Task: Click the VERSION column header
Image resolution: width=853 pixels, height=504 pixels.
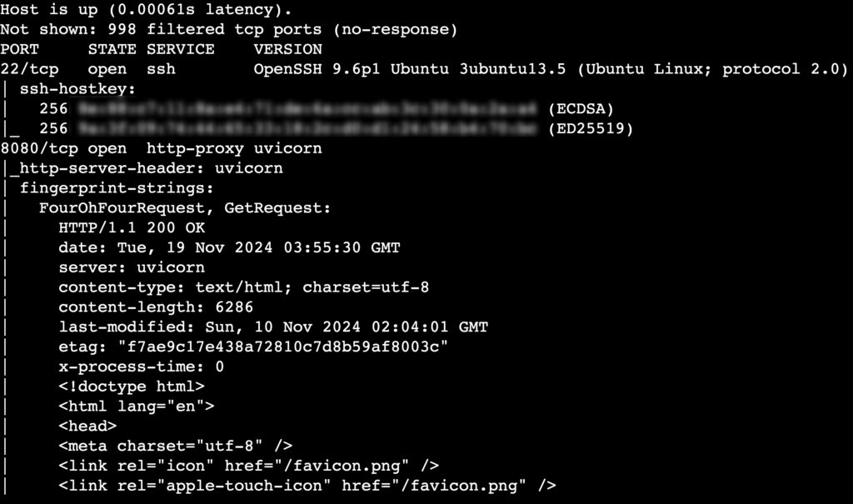Action: [x=287, y=49]
